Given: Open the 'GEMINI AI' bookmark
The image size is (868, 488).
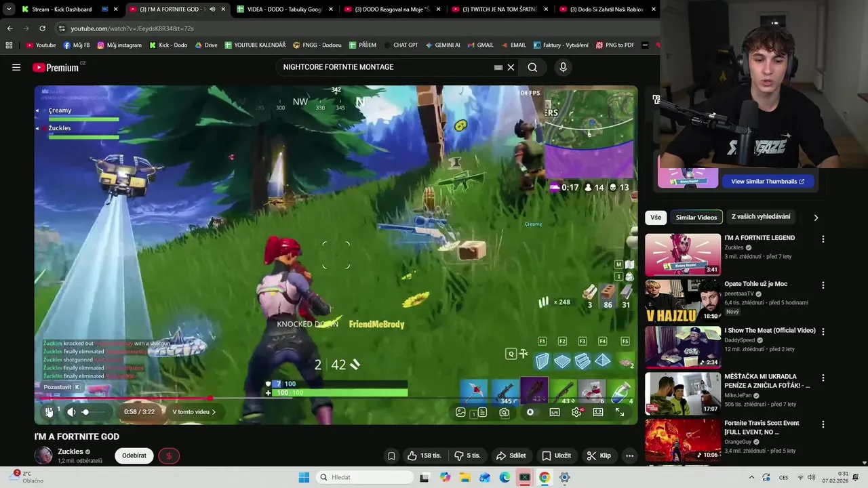Looking at the screenshot, I should pos(442,45).
